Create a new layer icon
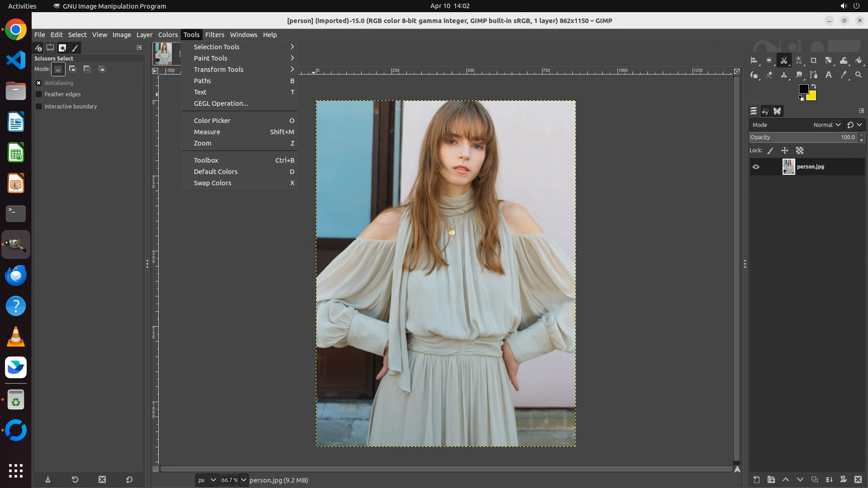868x488 pixels. [x=756, y=479]
